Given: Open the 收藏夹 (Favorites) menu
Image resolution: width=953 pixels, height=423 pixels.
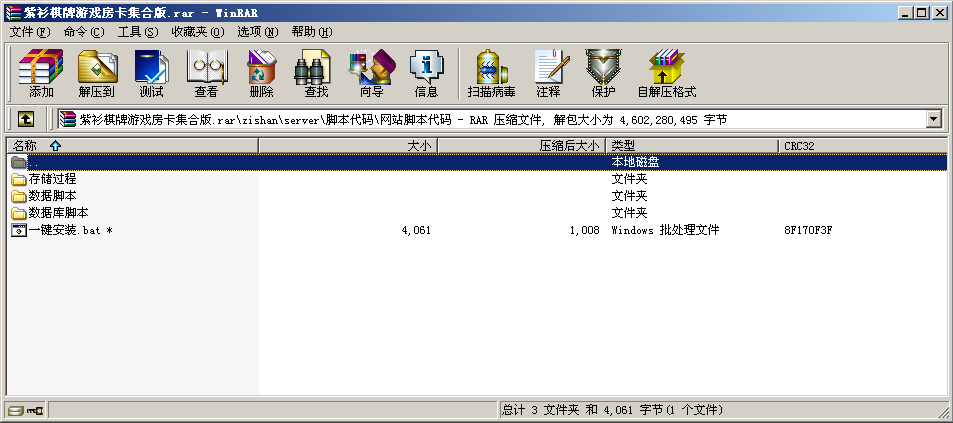Looking at the screenshot, I should (197, 32).
